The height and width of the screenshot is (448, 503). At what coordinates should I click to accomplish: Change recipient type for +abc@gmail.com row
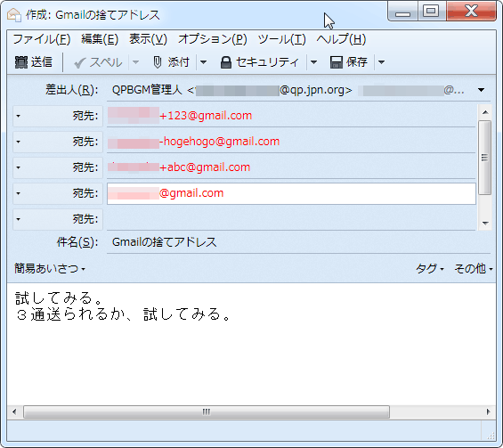(x=58, y=167)
